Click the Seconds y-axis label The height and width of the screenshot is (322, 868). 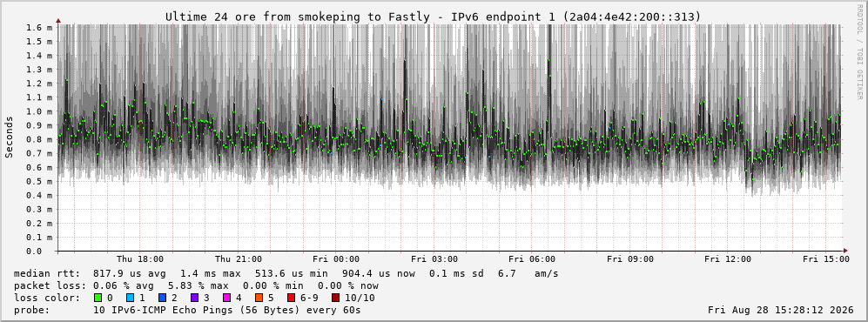(x=10, y=137)
